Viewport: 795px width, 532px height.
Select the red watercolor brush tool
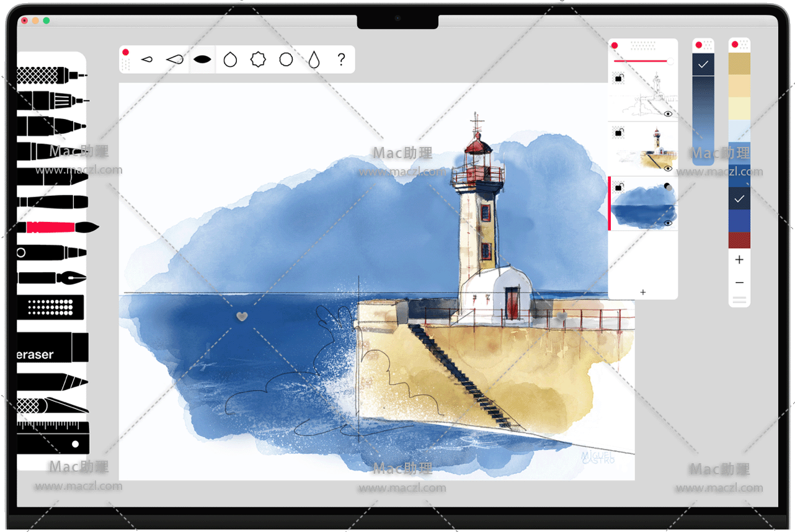tap(56, 227)
